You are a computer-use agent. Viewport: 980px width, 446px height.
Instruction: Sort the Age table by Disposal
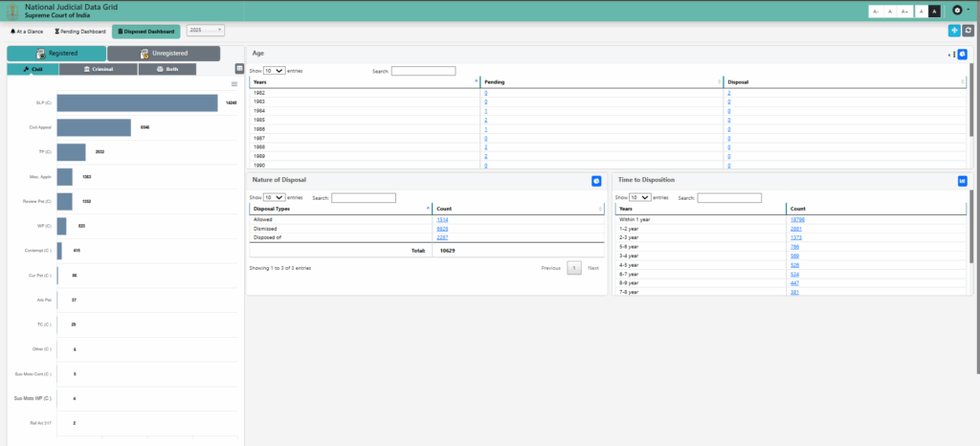pos(845,81)
